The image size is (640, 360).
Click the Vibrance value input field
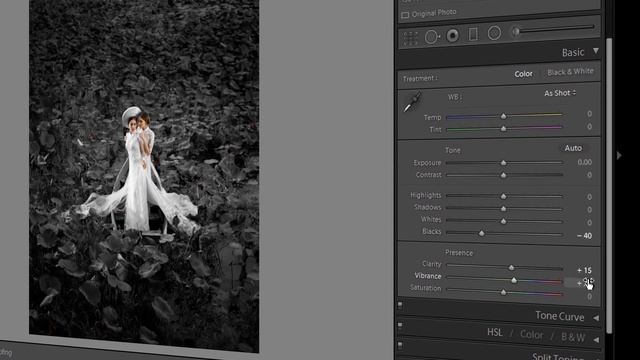pos(578,282)
